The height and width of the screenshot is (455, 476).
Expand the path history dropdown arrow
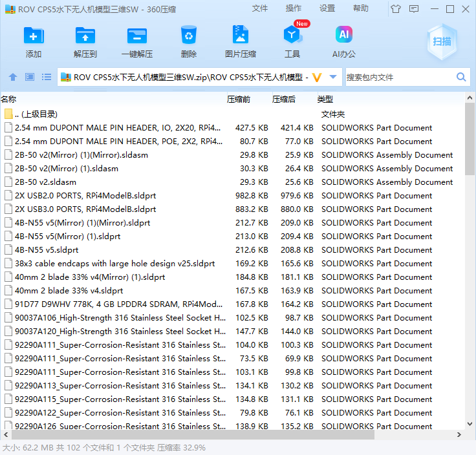point(333,77)
